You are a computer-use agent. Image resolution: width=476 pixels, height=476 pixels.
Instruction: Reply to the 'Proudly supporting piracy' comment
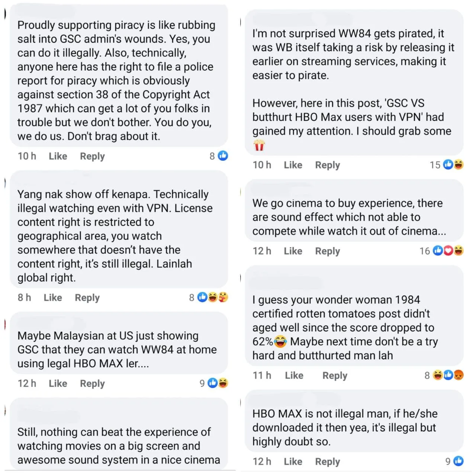tap(92, 156)
